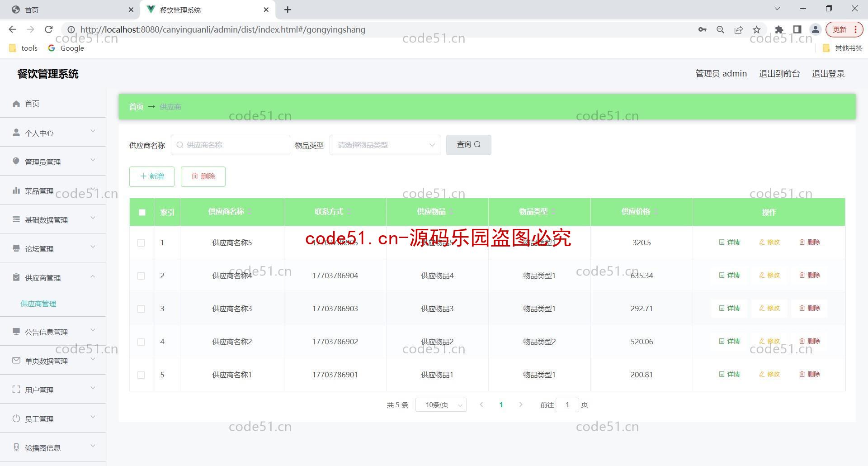Click 首页 breadcrumb link
The image size is (868, 466).
(x=136, y=107)
